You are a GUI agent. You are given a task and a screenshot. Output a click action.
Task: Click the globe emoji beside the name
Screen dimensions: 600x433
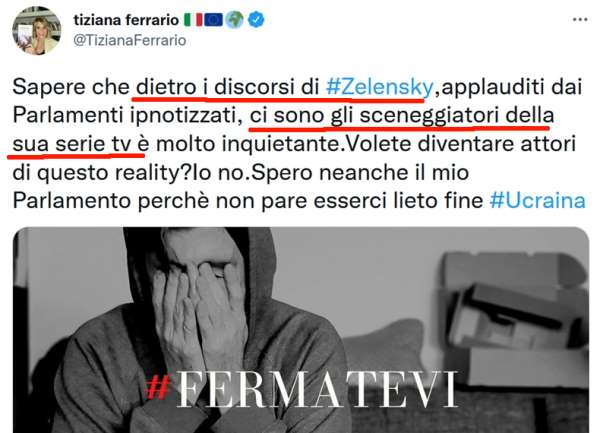(234, 20)
